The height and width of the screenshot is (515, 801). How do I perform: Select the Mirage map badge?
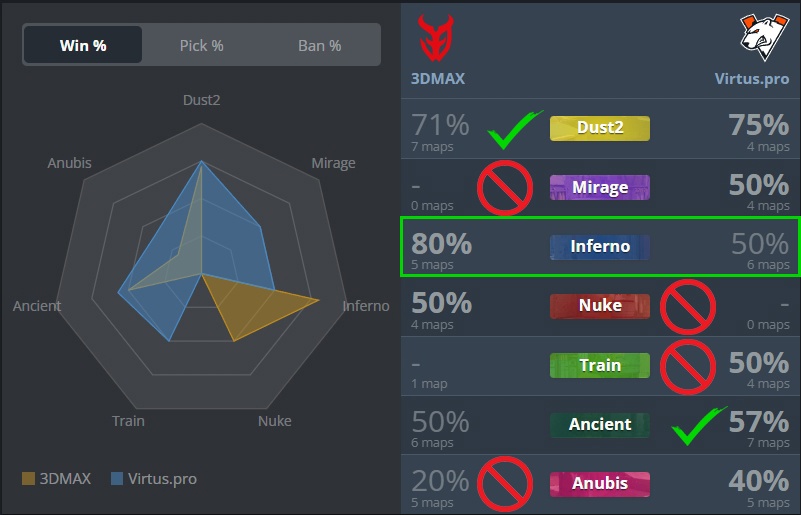(x=600, y=188)
